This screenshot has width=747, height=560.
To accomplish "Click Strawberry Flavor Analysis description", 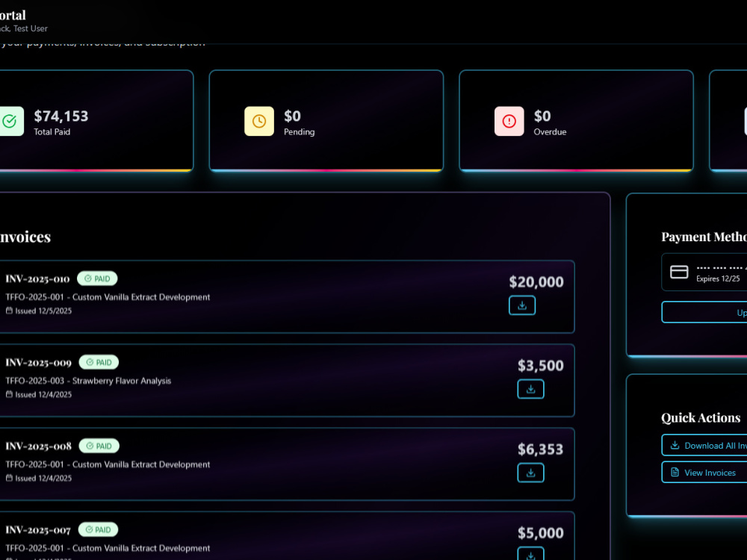I will pos(122,381).
